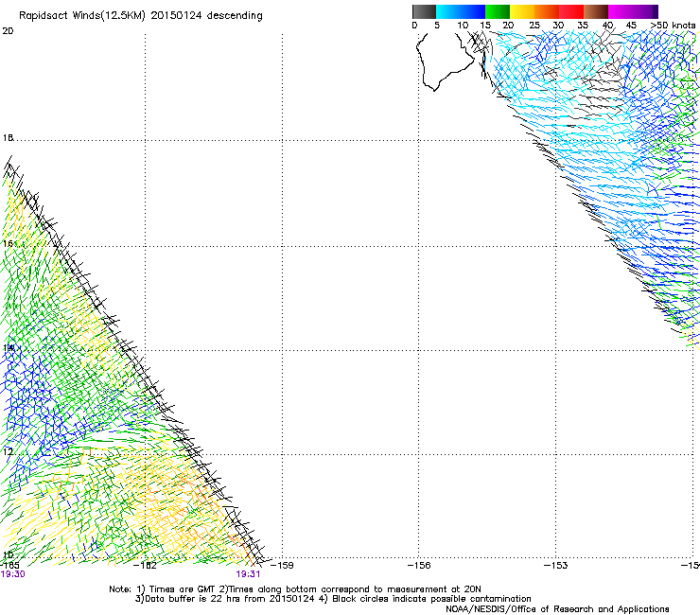Click the 'Times are GMT' note line
The width and height of the screenshot is (700, 615).
[x=294, y=589]
